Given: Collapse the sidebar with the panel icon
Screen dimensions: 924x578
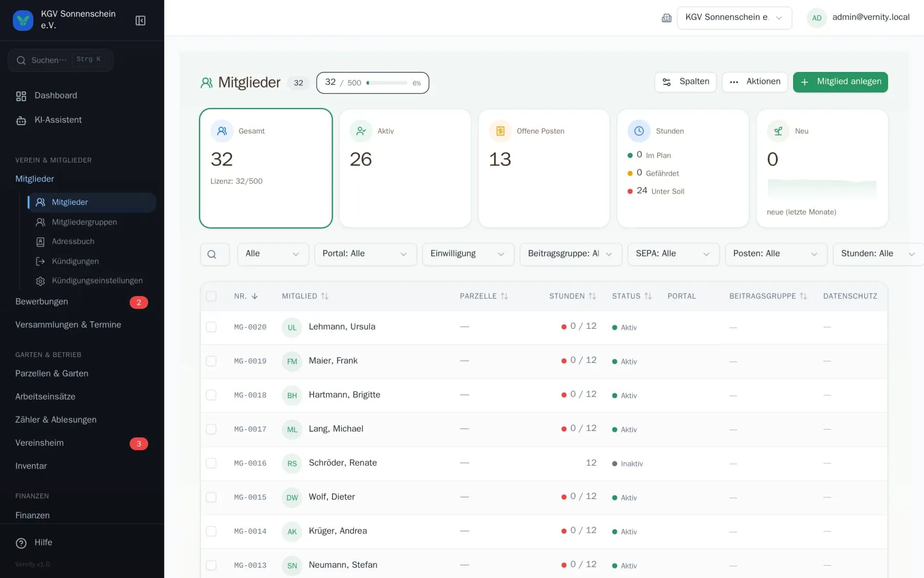Looking at the screenshot, I should coord(140,21).
